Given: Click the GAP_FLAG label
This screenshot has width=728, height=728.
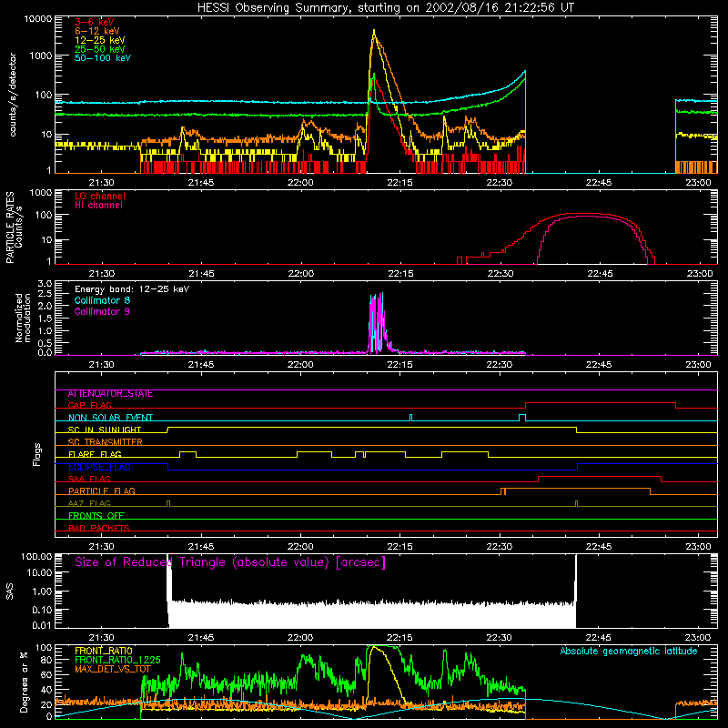Looking at the screenshot, I should coord(89,405).
